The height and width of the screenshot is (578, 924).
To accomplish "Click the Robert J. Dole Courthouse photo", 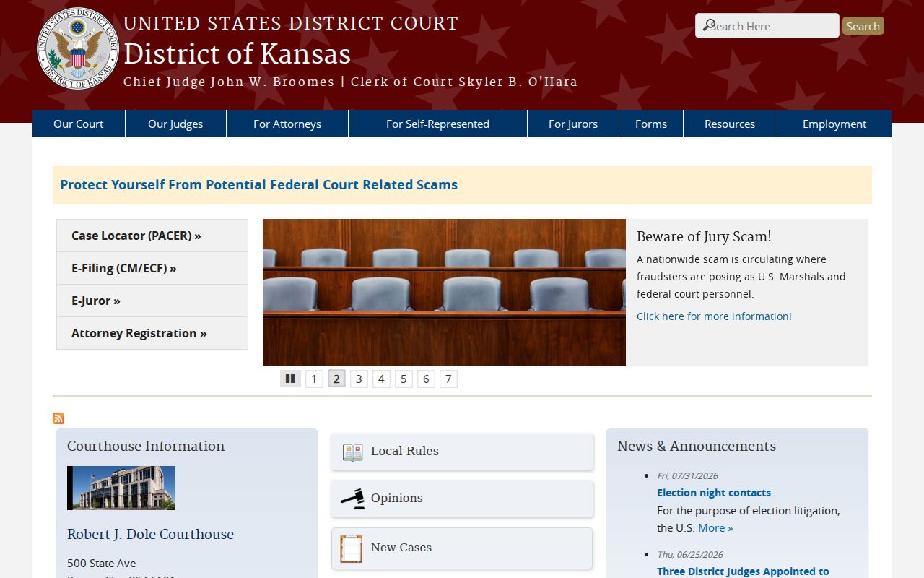I will click(121, 488).
